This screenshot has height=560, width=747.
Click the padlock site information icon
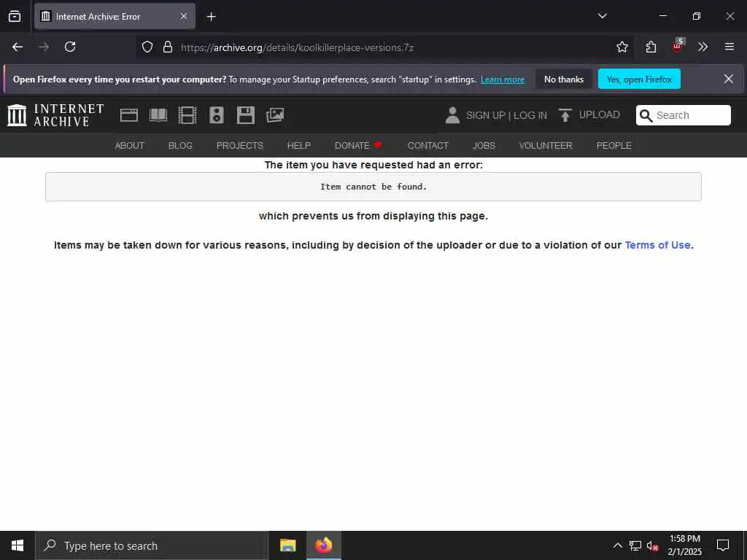tap(167, 47)
